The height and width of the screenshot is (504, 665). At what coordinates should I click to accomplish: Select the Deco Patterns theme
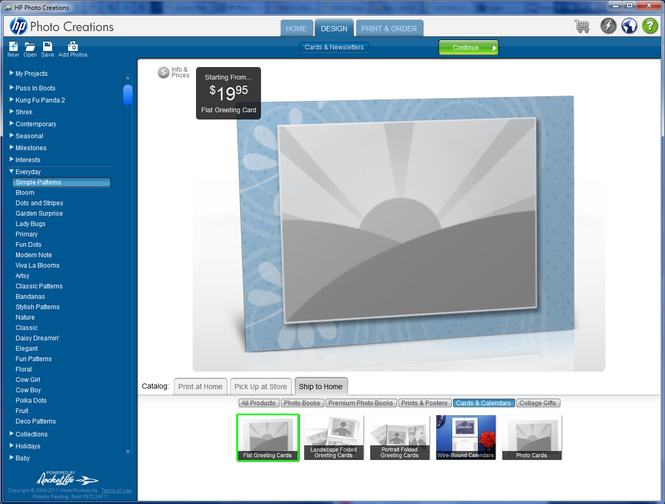(36, 421)
